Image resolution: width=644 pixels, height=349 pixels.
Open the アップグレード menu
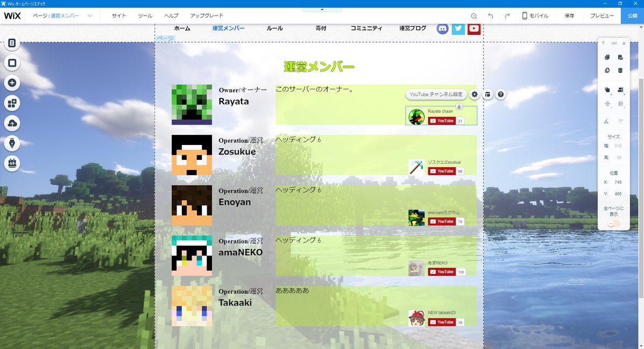(x=207, y=16)
